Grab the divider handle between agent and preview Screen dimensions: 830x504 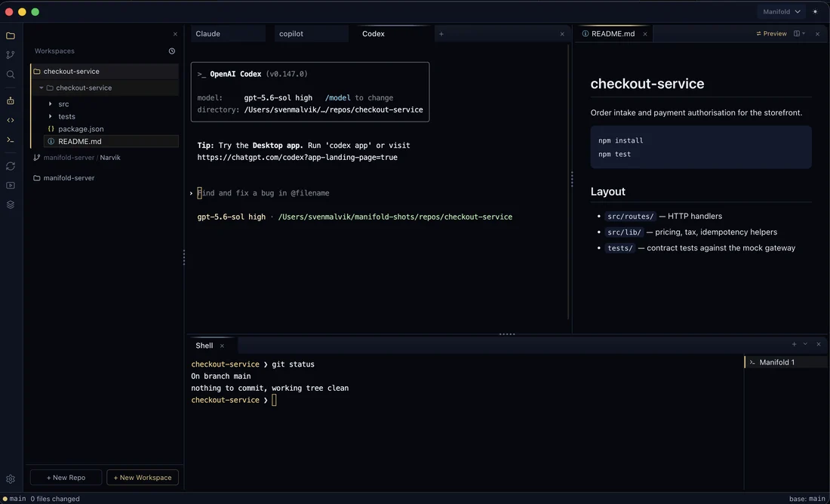572,180
